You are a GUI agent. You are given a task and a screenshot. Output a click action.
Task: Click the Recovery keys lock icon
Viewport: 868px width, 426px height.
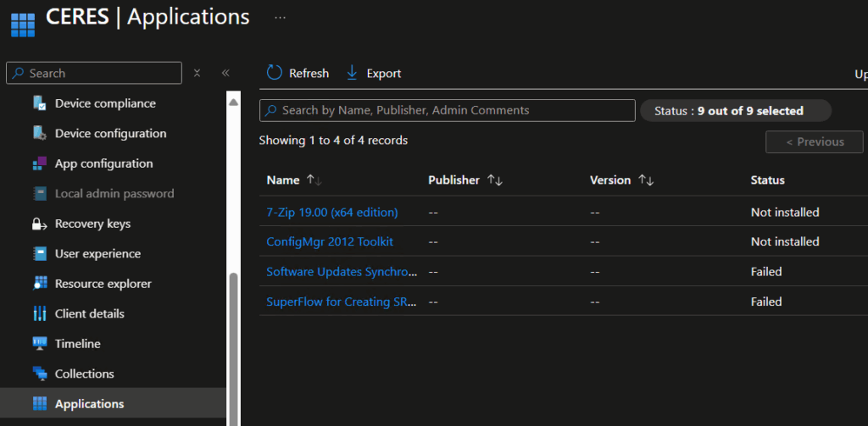click(39, 224)
